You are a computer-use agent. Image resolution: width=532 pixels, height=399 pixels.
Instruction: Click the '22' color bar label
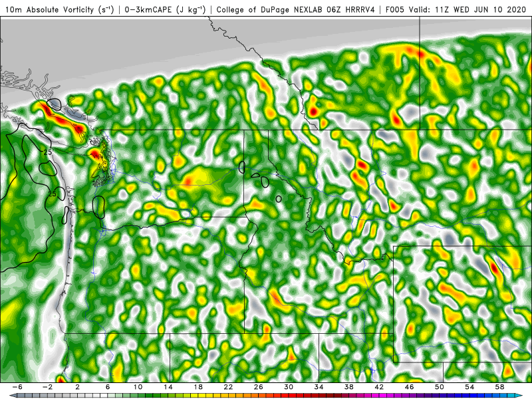pyautogui.click(x=228, y=387)
